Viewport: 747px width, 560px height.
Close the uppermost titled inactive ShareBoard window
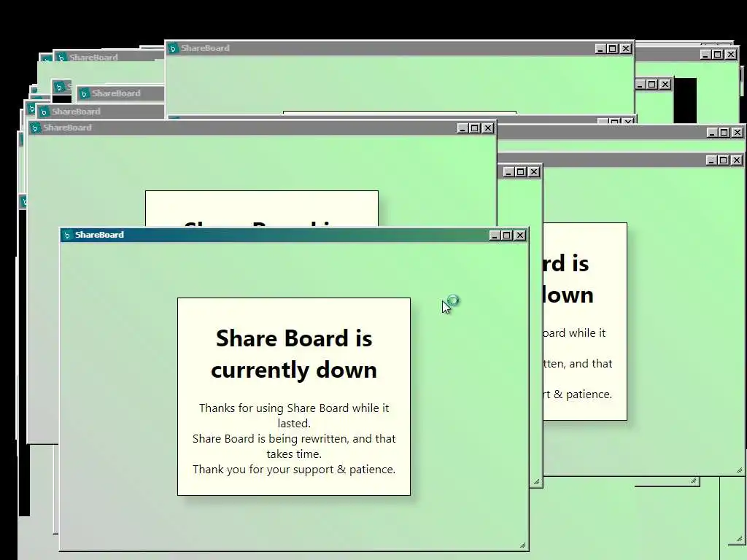click(x=626, y=49)
